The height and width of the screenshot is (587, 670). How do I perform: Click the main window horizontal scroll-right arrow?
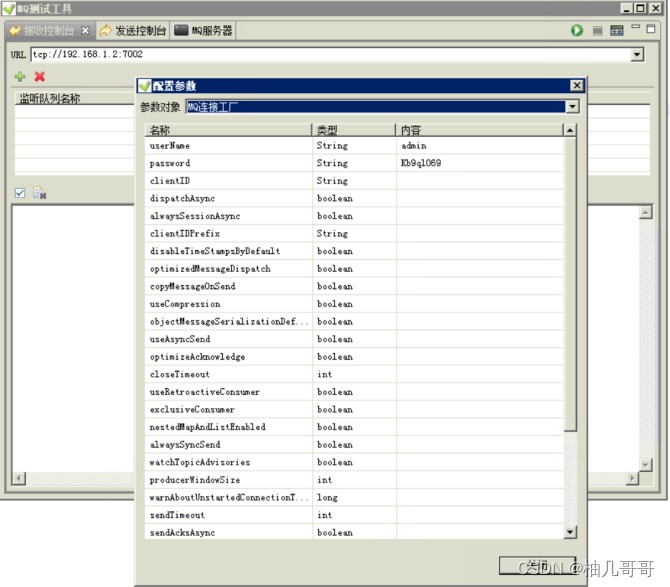tap(632, 478)
